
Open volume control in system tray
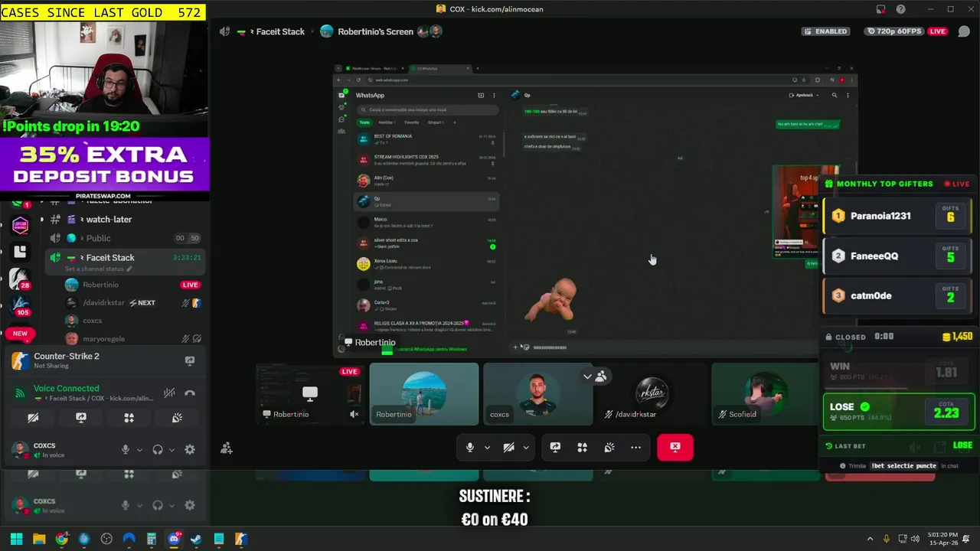tap(916, 539)
